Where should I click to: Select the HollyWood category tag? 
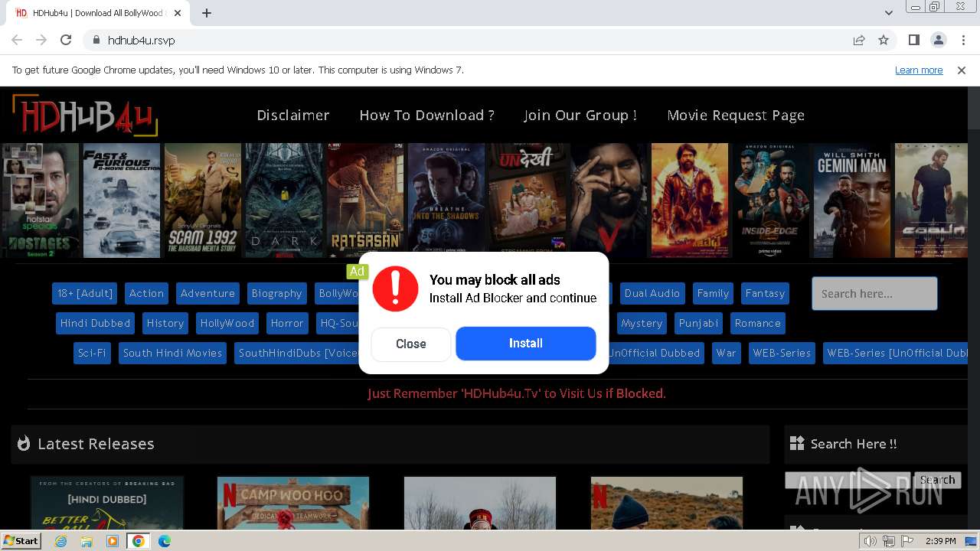point(227,323)
